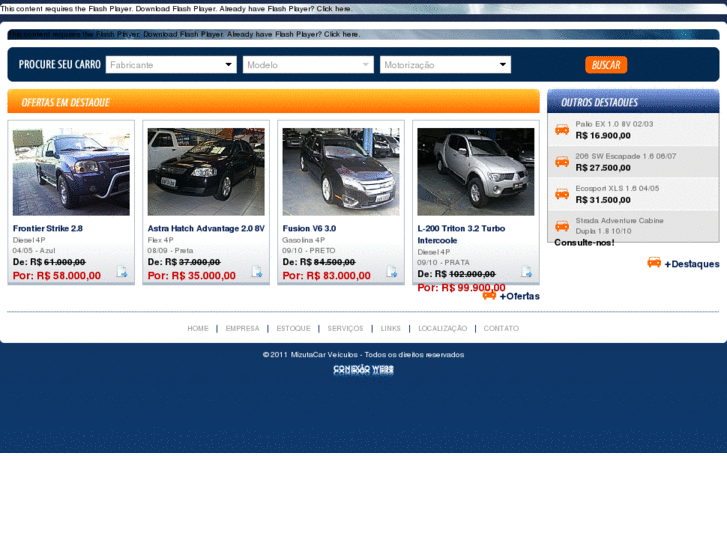
Task: Open Localização footer menu item
Action: (x=443, y=328)
